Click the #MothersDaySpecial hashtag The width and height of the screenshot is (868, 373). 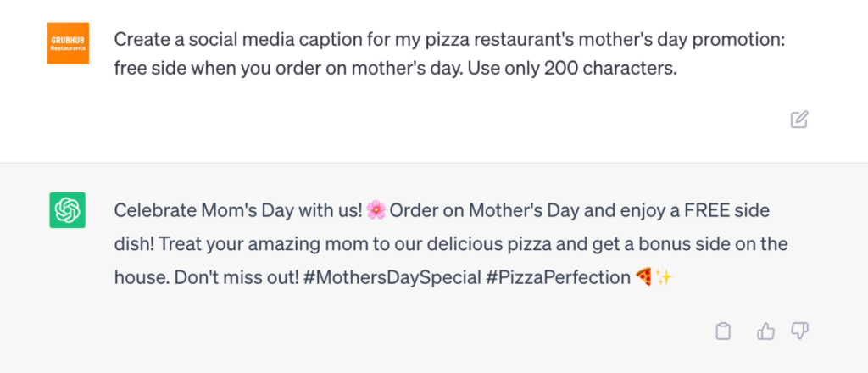[392, 277]
